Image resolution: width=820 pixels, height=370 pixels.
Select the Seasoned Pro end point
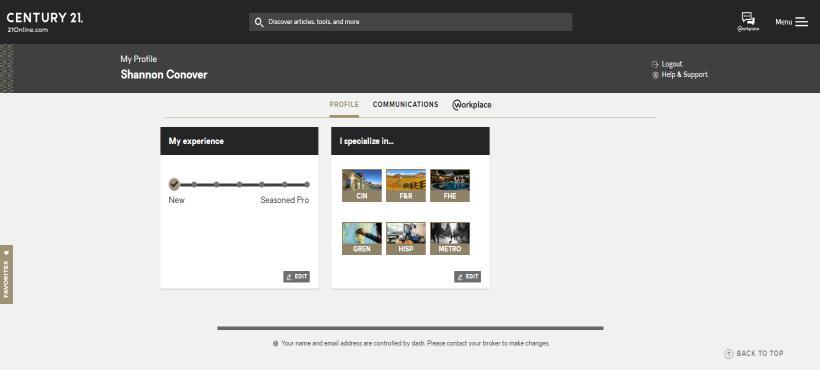pos(307,184)
